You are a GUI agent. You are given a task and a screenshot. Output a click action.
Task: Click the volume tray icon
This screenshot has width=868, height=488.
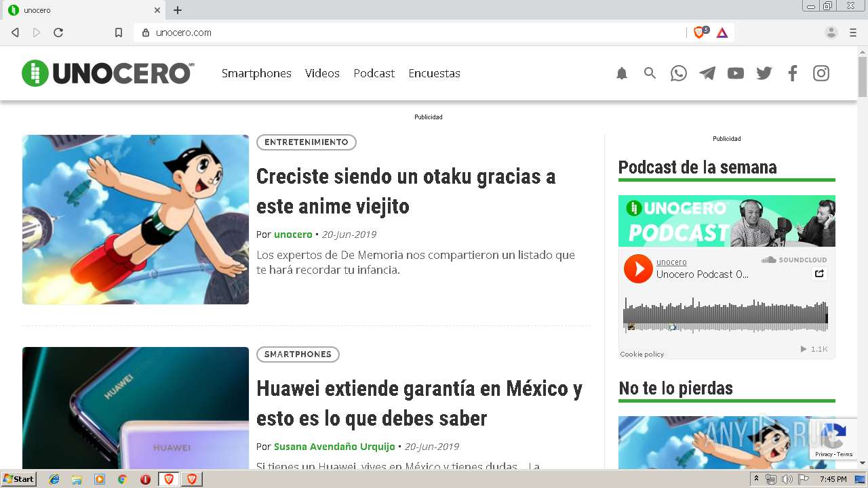(x=787, y=479)
